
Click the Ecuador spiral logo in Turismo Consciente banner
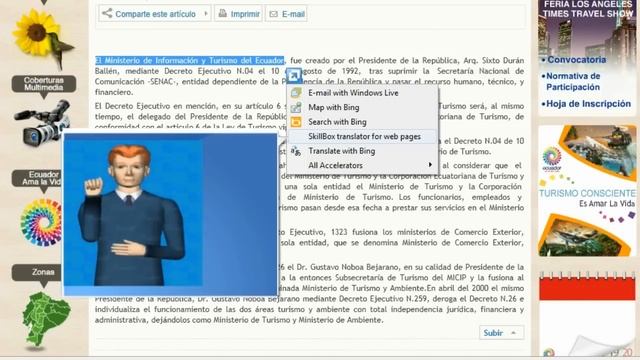point(552,158)
